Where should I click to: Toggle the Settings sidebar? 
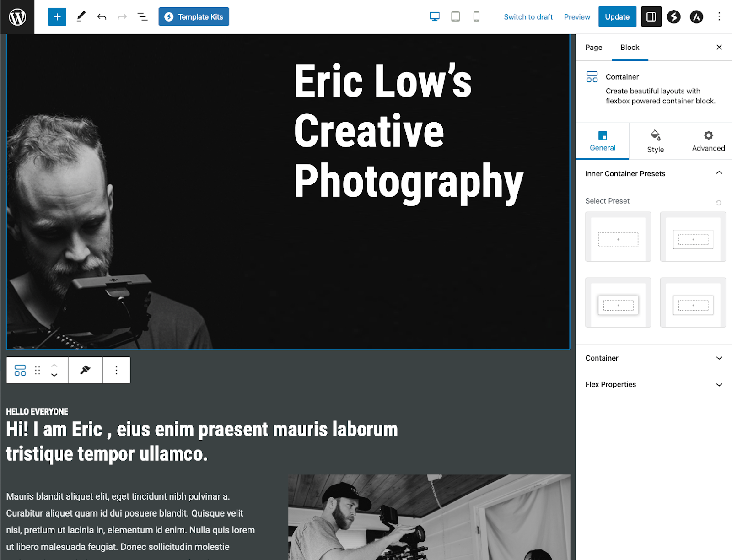pyautogui.click(x=651, y=16)
